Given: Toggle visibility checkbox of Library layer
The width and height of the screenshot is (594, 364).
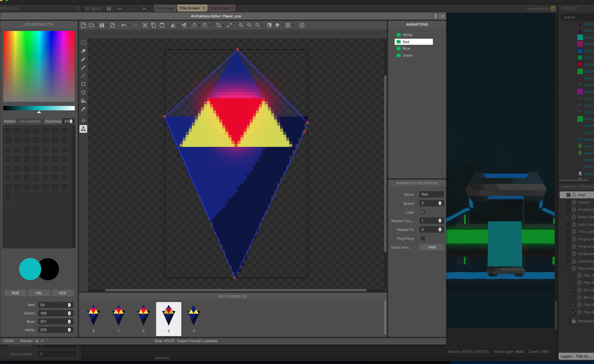Looking at the screenshot, I should tap(568, 202).
